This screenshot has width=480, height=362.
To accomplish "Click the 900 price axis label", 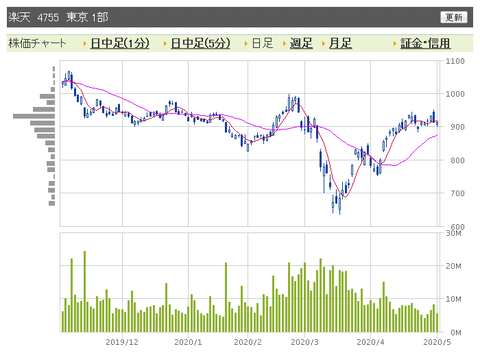I will click(x=457, y=127).
